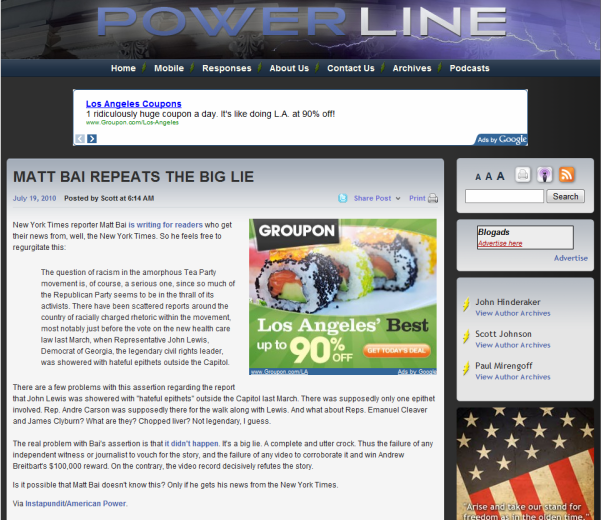Click previous ad arrow in banner
Screen dimensions: 601x520
[x=80, y=139]
